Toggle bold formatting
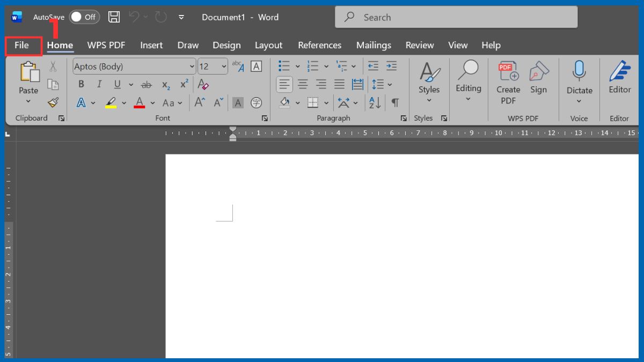644x362 pixels. 81,84
